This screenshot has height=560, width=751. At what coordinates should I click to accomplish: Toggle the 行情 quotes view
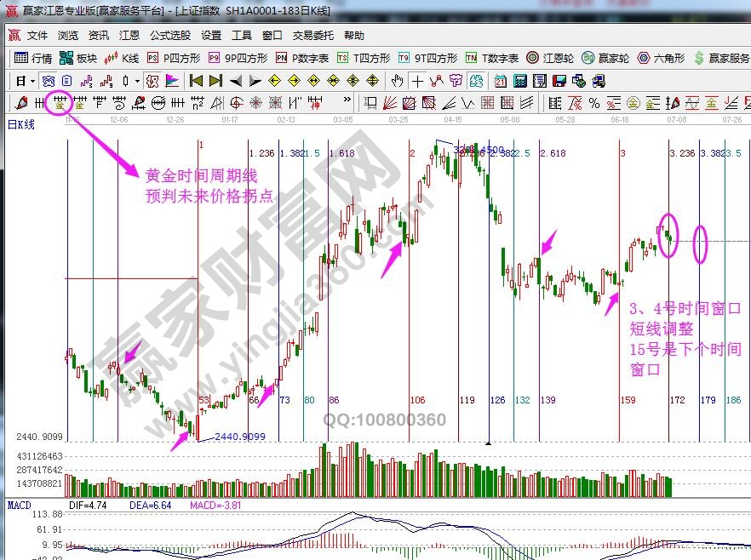coord(33,58)
